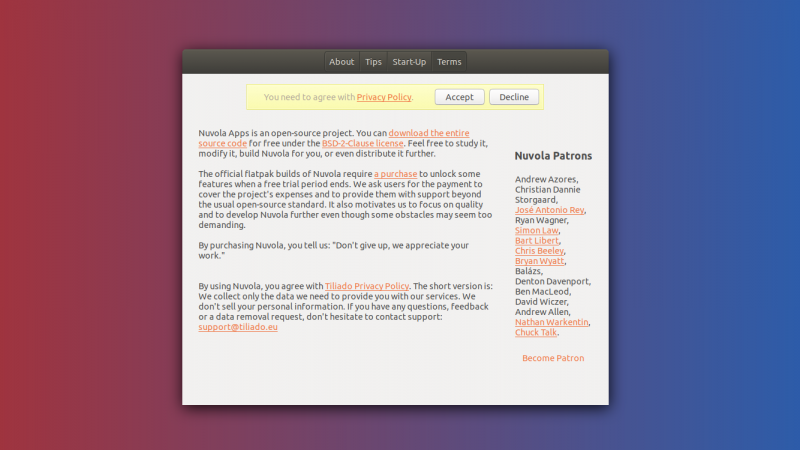Open José Antonio Rey patron link
The width and height of the screenshot is (800, 450).
click(549, 210)
